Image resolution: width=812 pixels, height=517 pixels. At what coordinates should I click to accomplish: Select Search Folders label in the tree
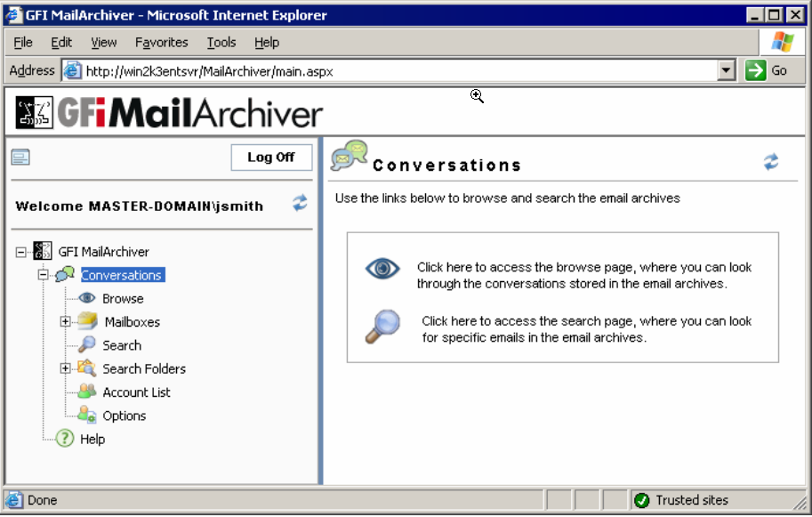(x=144, y=368)
